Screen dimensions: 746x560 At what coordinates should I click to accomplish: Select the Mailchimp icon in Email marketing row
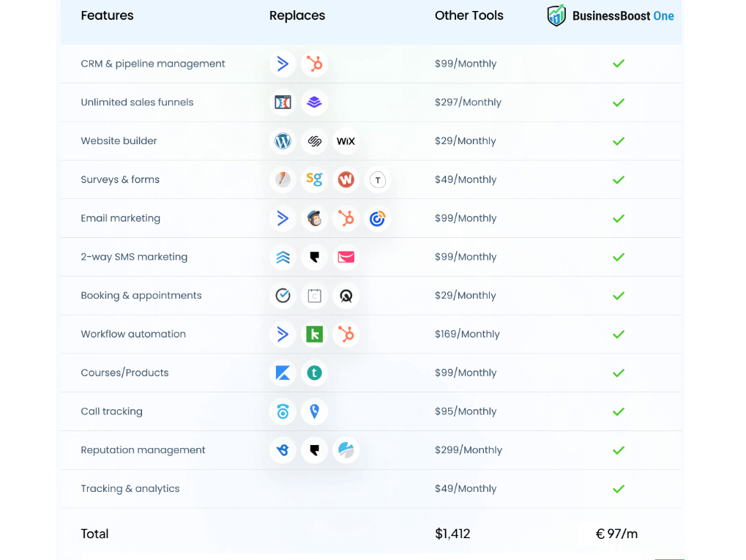314,218
